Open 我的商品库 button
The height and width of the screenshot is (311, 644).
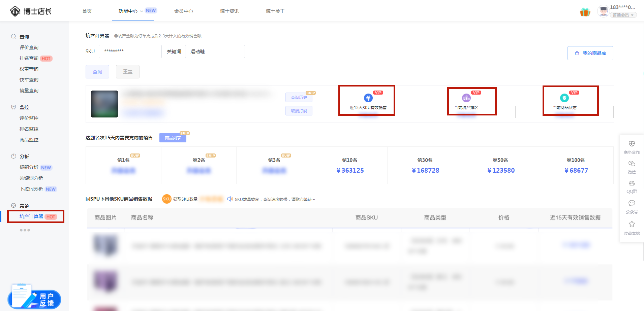point(590,53)
